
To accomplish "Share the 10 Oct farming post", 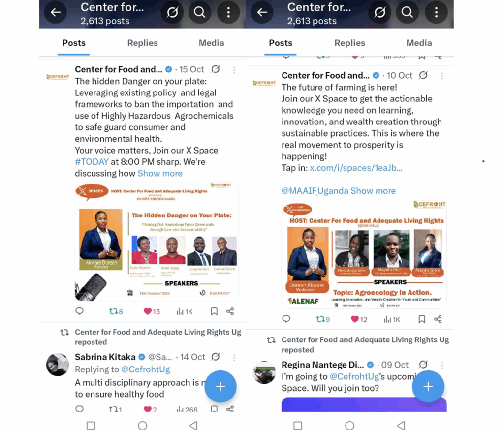I will 438,319.
